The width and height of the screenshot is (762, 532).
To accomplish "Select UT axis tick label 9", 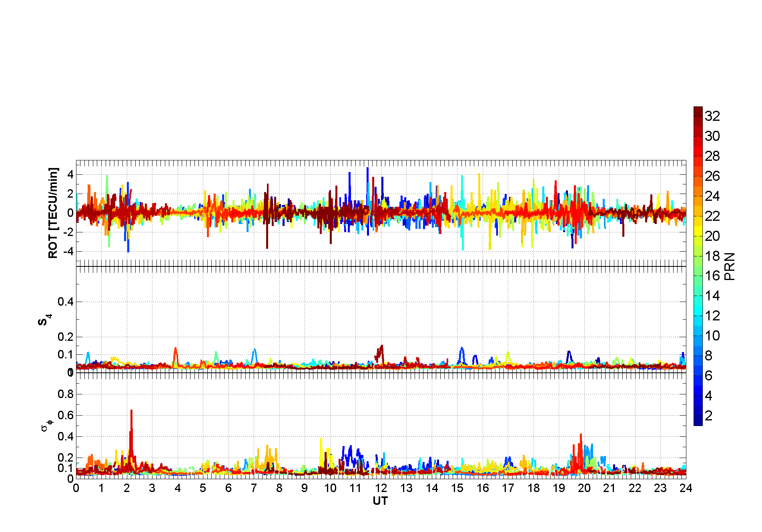I will [305, 488].
